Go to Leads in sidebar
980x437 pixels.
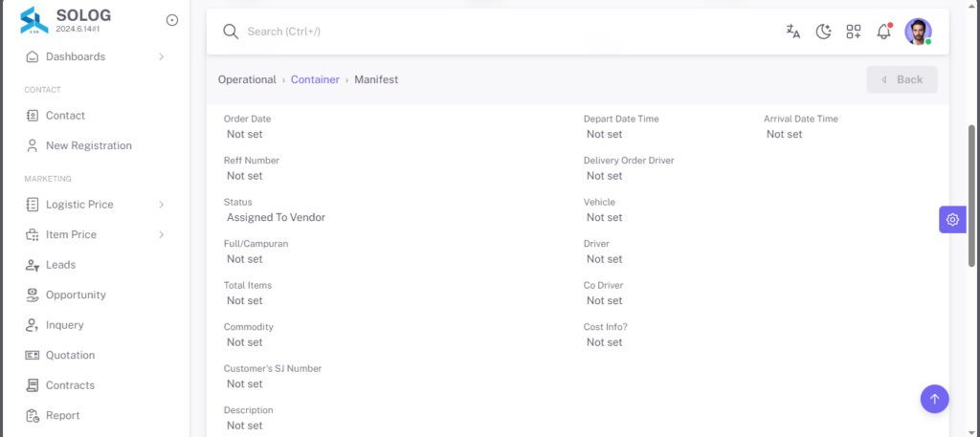pyautogui.click(x=95, y=265)
